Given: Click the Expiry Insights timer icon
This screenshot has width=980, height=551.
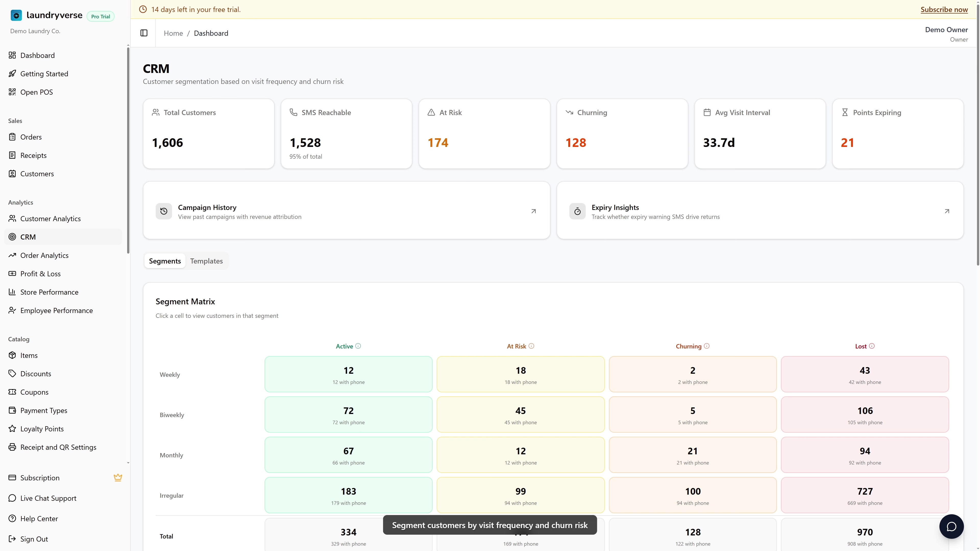Looking at the screenshot, I should pyautogui.click(x=577, y=211).
